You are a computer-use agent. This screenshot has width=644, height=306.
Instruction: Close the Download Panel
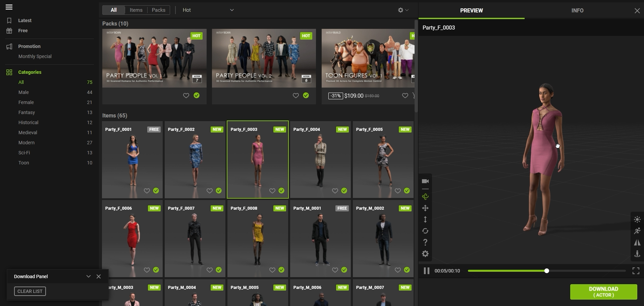click(99, 276)
